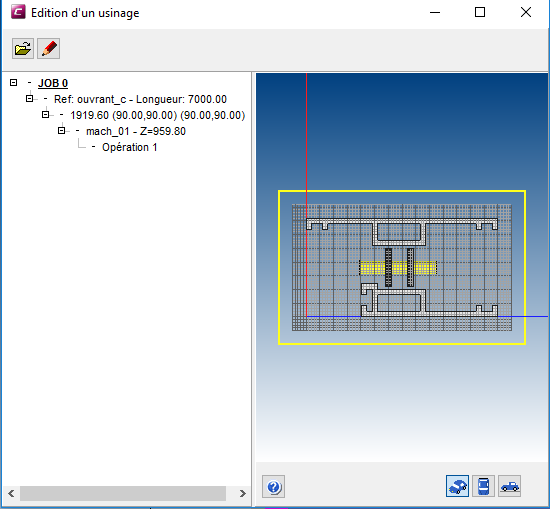550x509 pixels.
Task: Switch to the side view car icon
Action: pos(509,486)
